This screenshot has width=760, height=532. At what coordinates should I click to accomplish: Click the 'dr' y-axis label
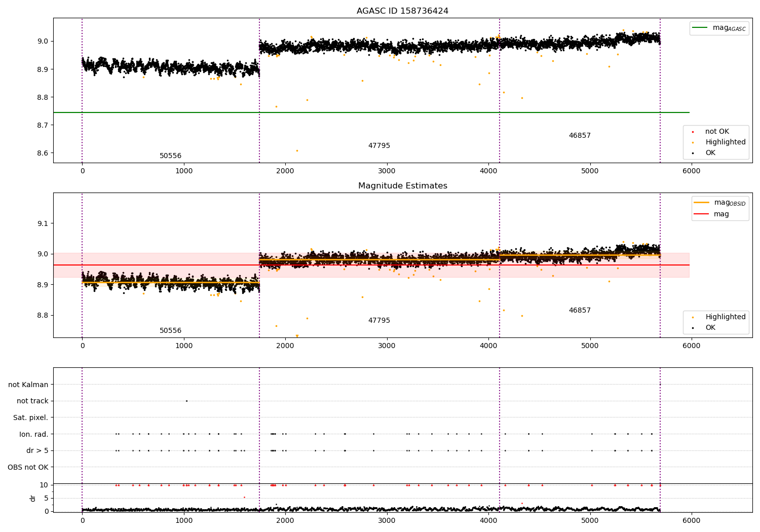coord(33,498)
